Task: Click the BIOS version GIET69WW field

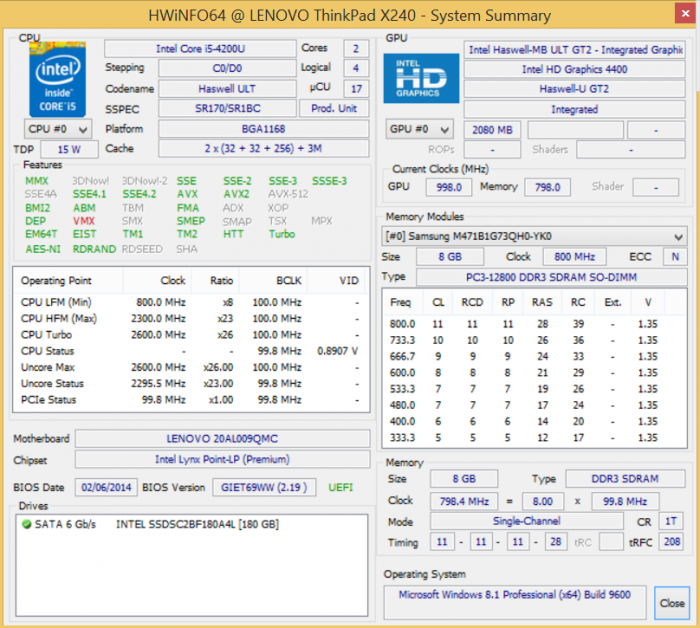Action: (264, 487)
